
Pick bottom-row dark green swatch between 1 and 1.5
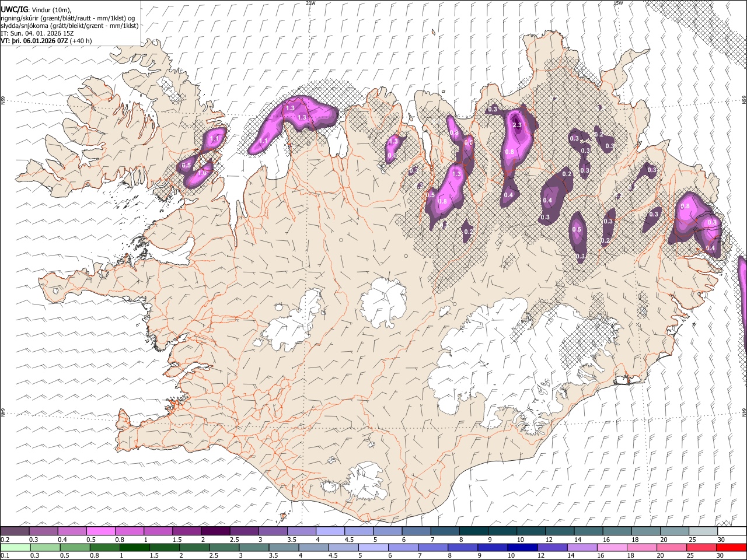[x=134, y=547]
